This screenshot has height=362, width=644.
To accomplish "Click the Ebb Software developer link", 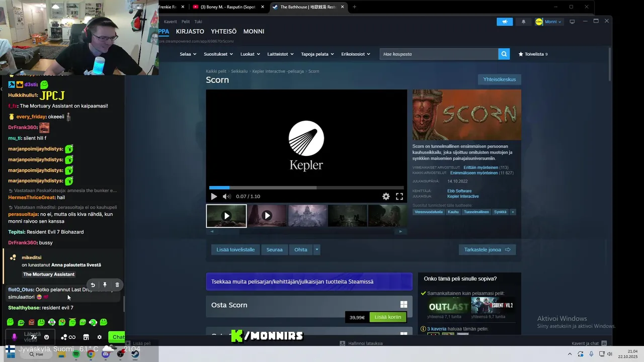I will (459, 191).
